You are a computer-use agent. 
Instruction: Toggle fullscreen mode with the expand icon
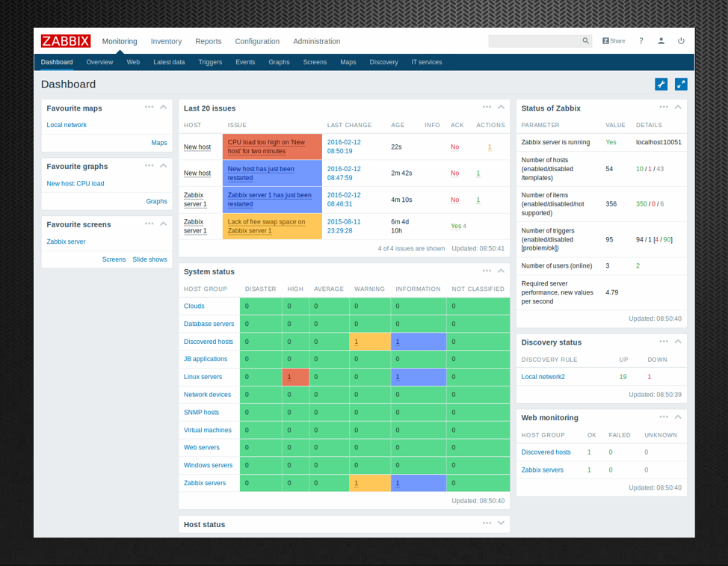coord(681,84)
